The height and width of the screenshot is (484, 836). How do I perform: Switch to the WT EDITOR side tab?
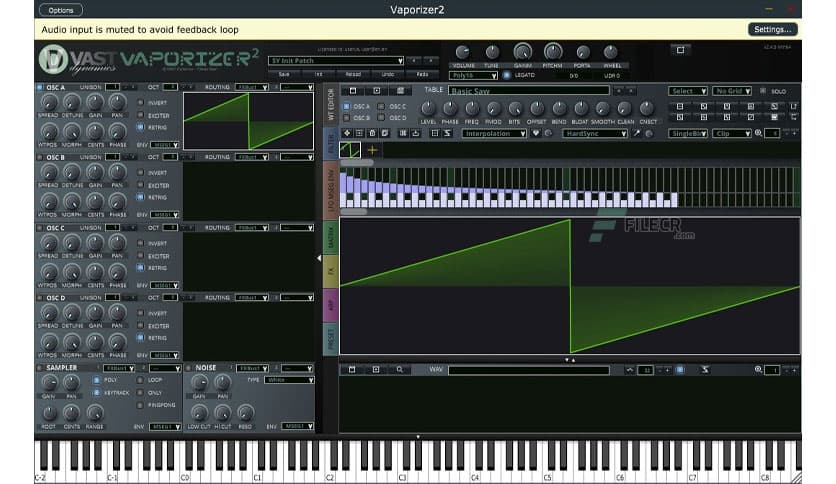(x=331, y=104)
